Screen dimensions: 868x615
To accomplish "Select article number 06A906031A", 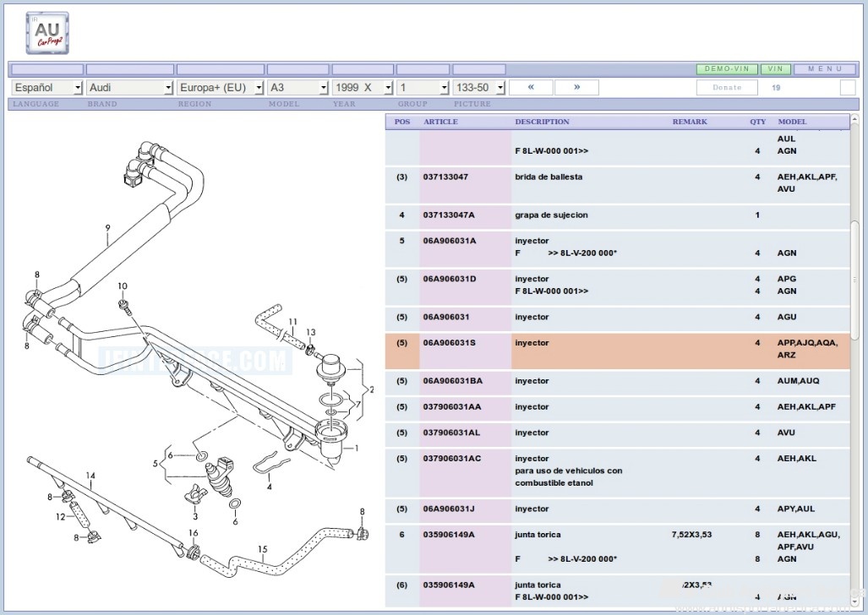I will pyautogui.click(x=450, y=241).
